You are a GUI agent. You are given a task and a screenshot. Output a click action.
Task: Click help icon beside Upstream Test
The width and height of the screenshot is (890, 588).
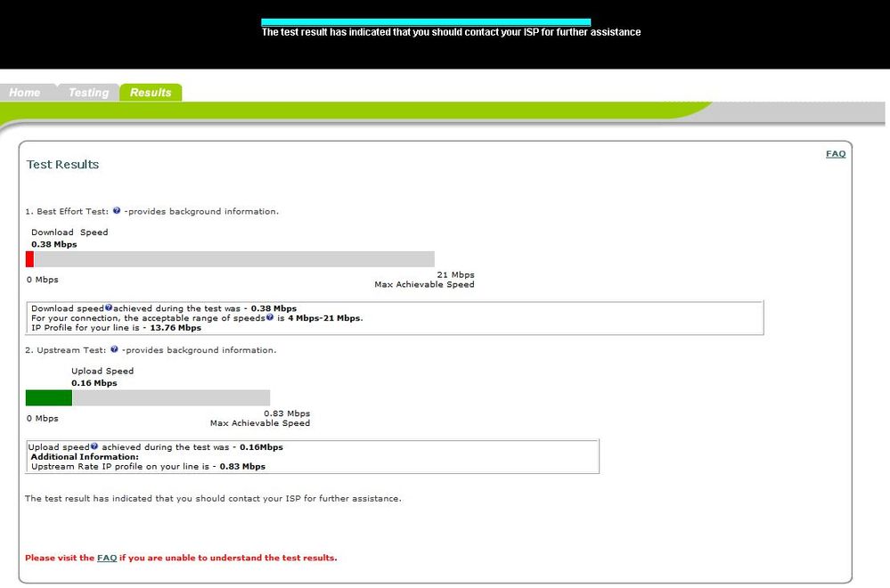(115, 350)
